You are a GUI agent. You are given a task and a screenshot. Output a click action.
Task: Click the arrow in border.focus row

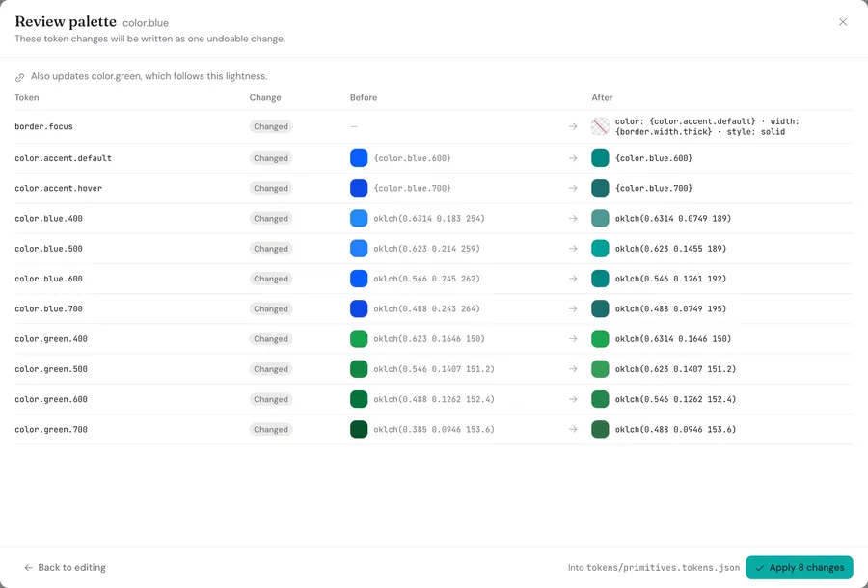573,126
